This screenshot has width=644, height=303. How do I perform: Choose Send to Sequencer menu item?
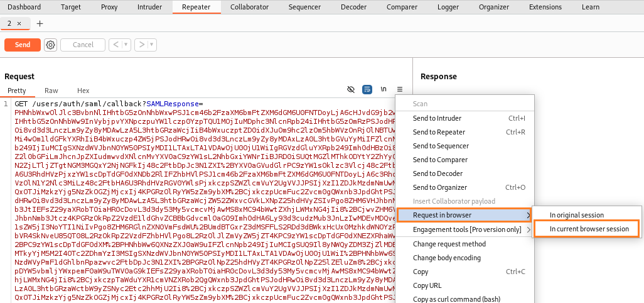(464, 146)
